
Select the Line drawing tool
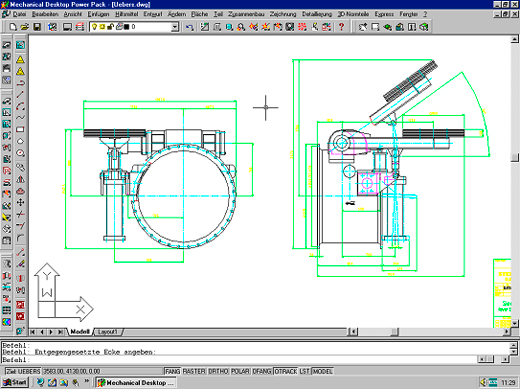point(20,95)
